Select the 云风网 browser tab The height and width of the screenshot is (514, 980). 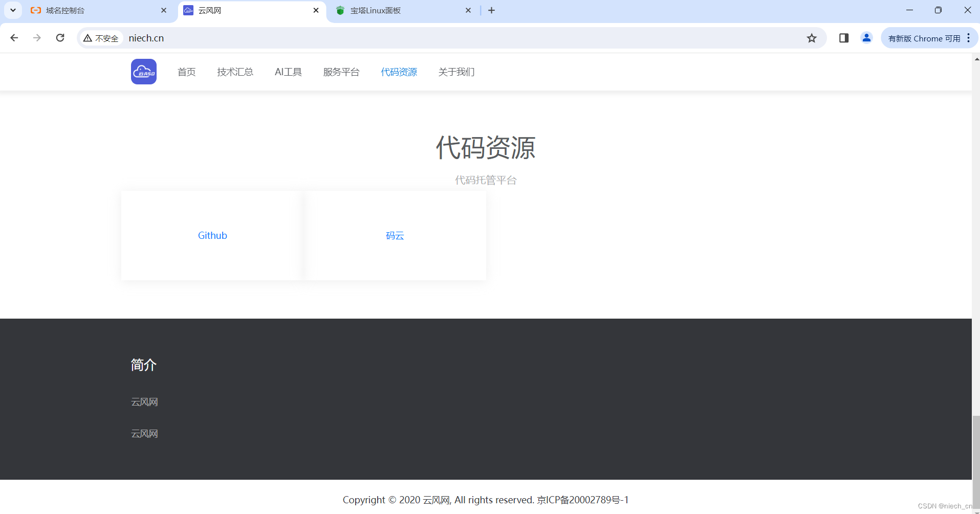[252, 10]
